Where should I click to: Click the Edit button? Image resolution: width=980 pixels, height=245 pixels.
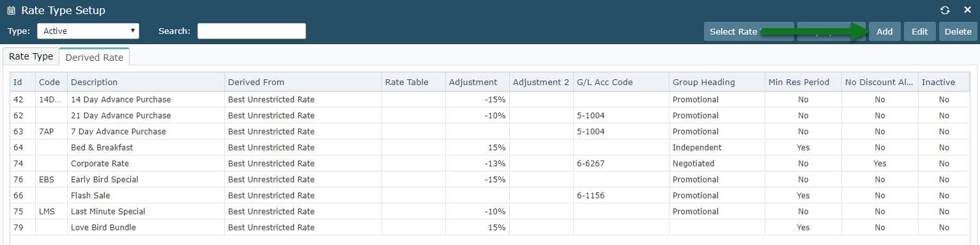coord(919,31)
